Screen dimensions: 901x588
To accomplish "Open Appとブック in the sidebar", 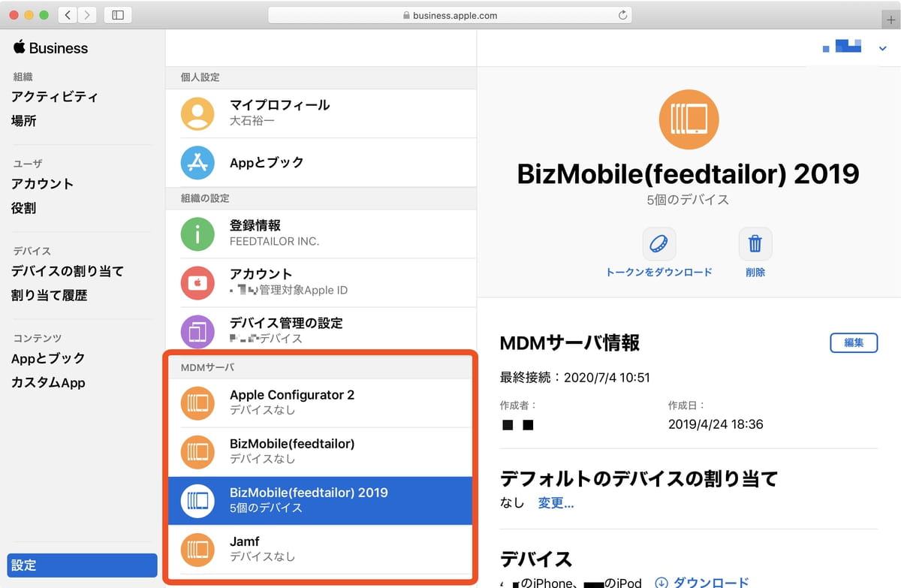I will tap(48, 358).
